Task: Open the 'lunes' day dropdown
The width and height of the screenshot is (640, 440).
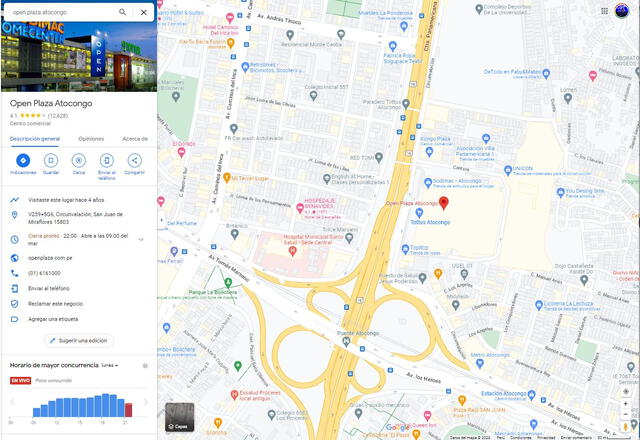Action: (110, 365)
